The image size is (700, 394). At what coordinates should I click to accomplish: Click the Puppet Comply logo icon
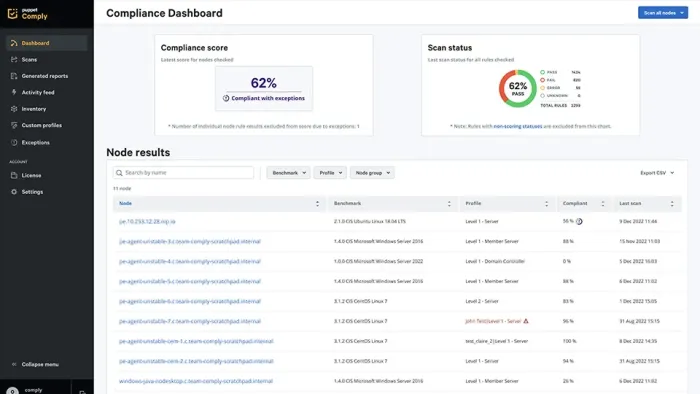click(x=12, y=13)
